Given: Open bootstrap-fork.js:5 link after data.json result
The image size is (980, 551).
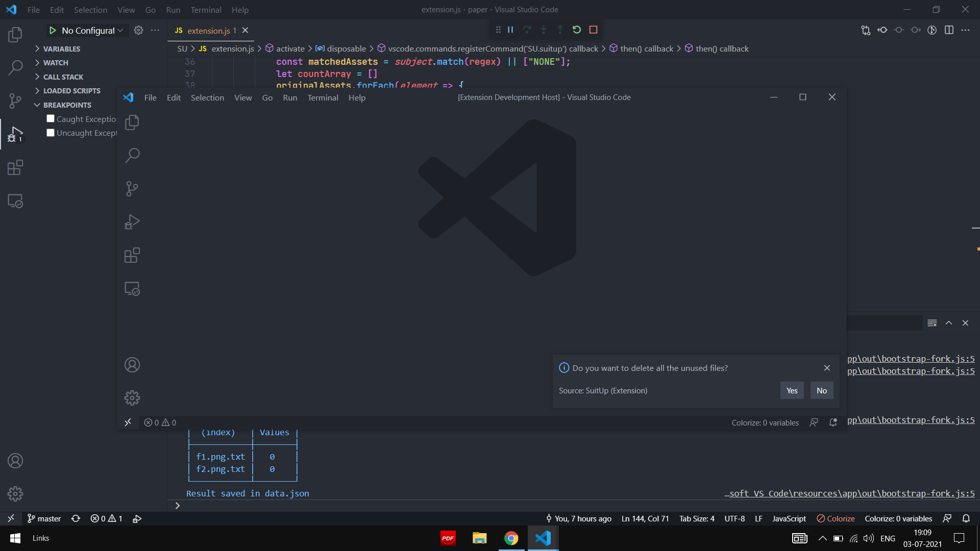Looking at the screenshot, I should [849, 493].
